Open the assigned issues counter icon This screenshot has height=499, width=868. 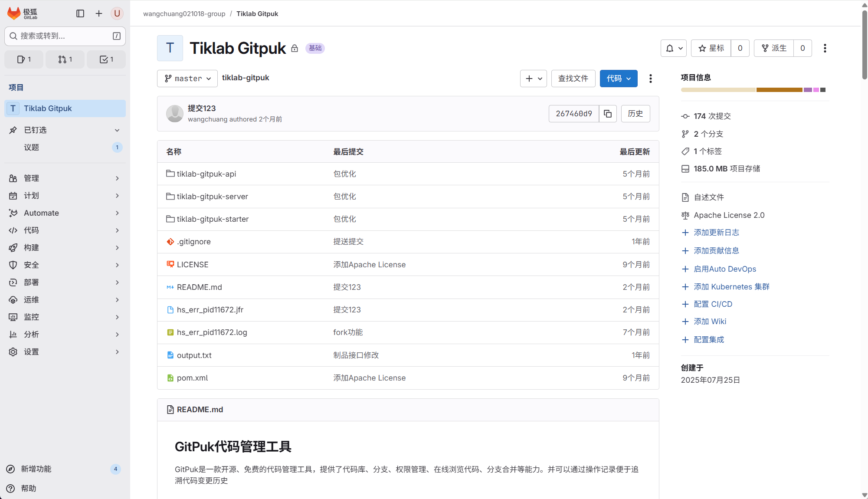click(x=24, y=59)
